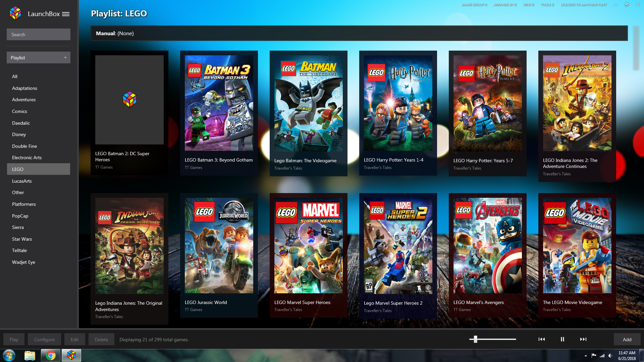Select LEGO Marvel's Avengers cover
The image size is (644, 362).
point(488,245)
